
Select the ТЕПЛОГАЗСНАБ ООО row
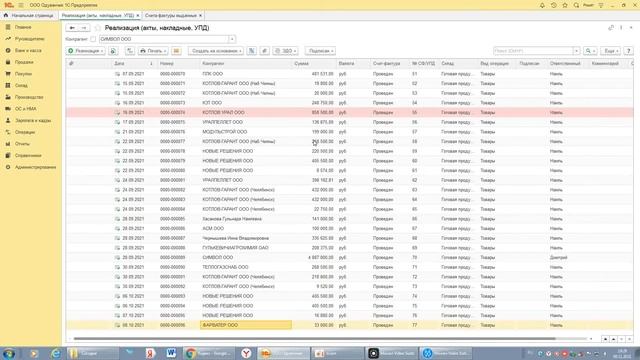(350, 267)
